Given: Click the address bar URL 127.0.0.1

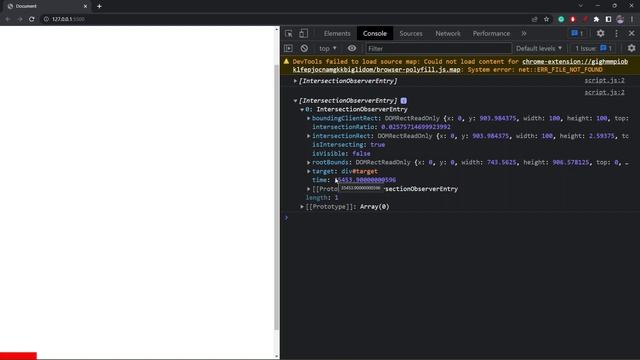Looking at the screenshot, I should tap(68, 19).
